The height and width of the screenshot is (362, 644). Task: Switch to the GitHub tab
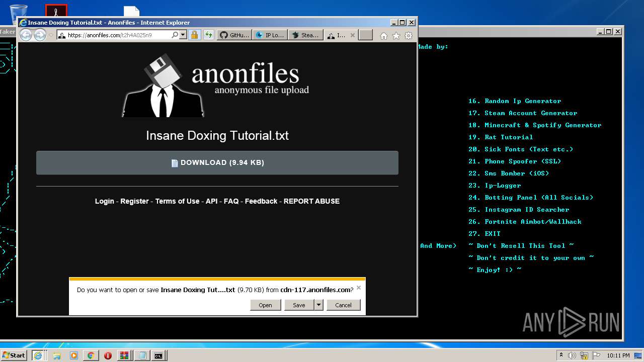(234, 35)
